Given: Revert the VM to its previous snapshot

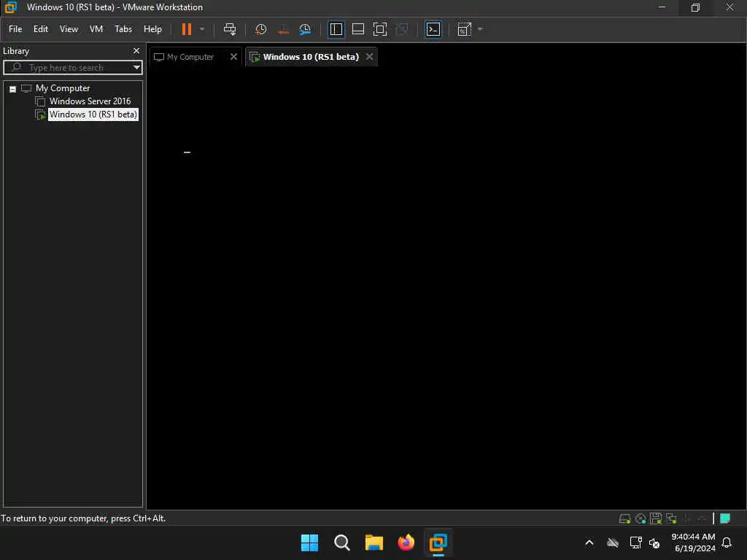Looking at the screenshot, I should [x=283, y=29].
